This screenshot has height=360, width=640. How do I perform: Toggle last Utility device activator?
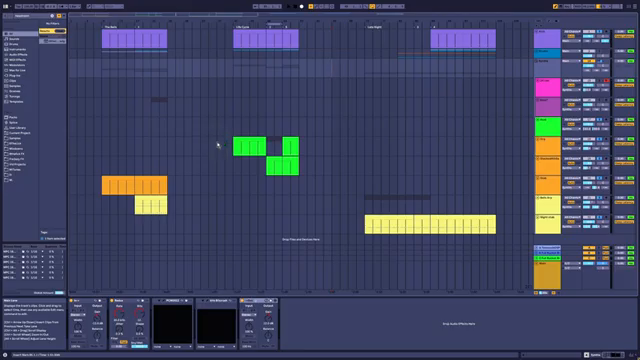[242, 301]
